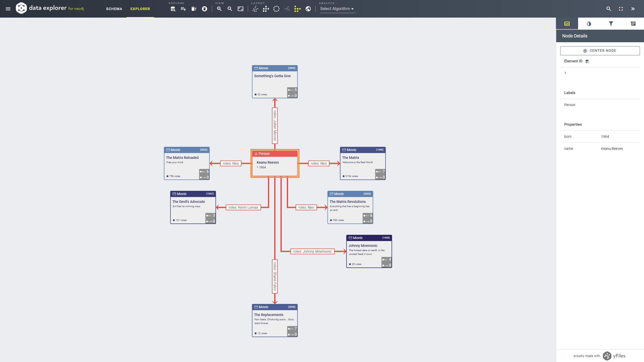Open the Select Algorithm dropdown
644x362 pixels.
click(337, 9)
